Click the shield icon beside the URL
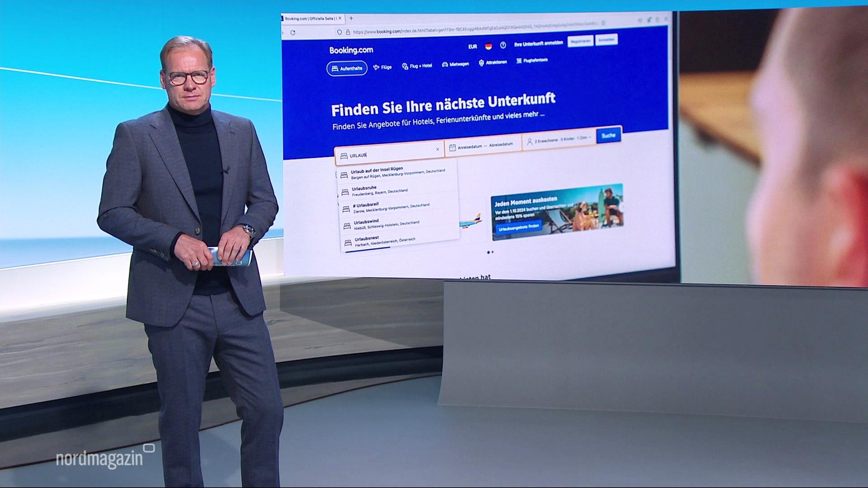The image size is (868, 488). coord(340,32)
